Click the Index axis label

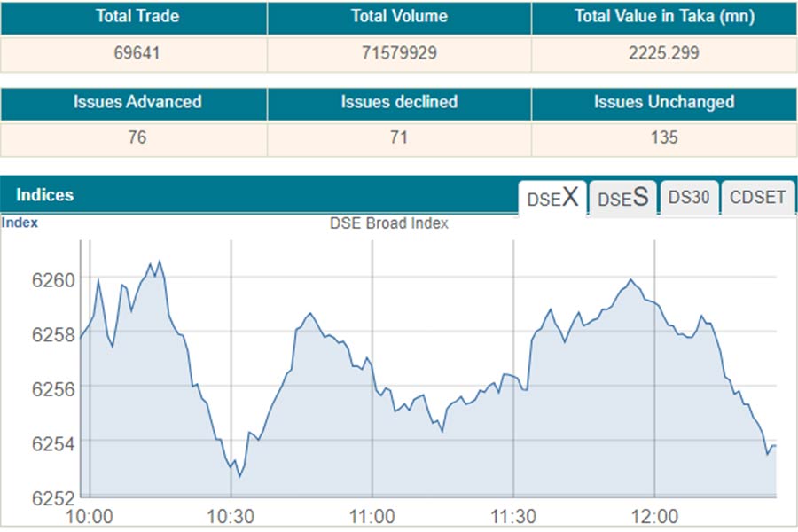pos(20,223)
